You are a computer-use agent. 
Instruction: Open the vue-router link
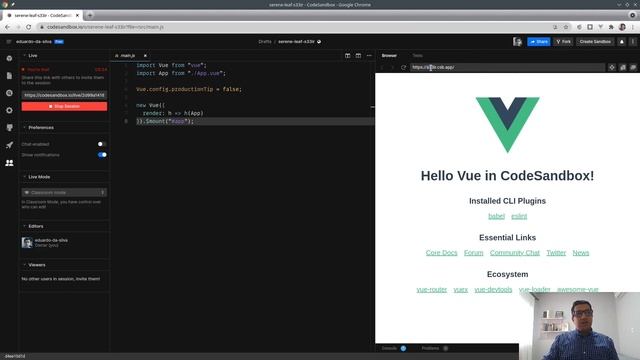(431, 290)
